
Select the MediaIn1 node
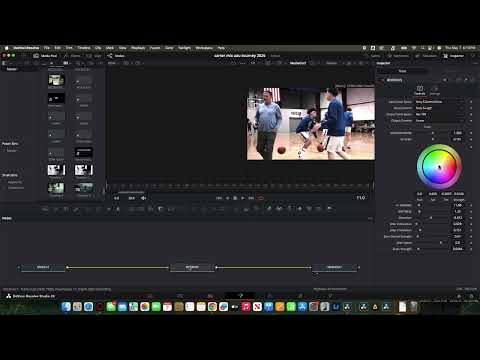pos(43,267)
